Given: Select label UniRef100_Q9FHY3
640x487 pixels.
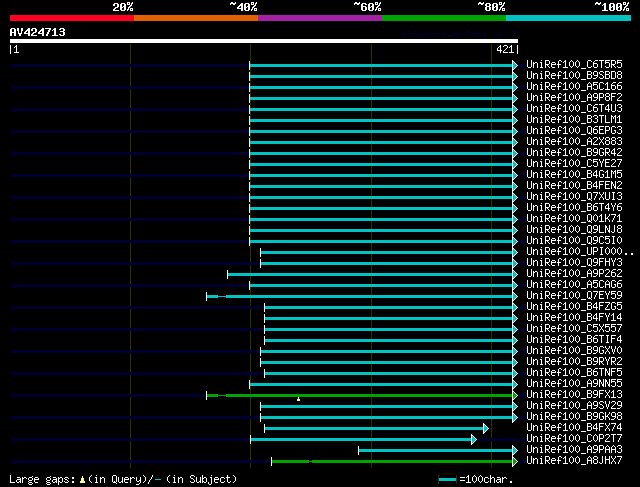Looking at the screenshot, I should (x=574, y=263).
